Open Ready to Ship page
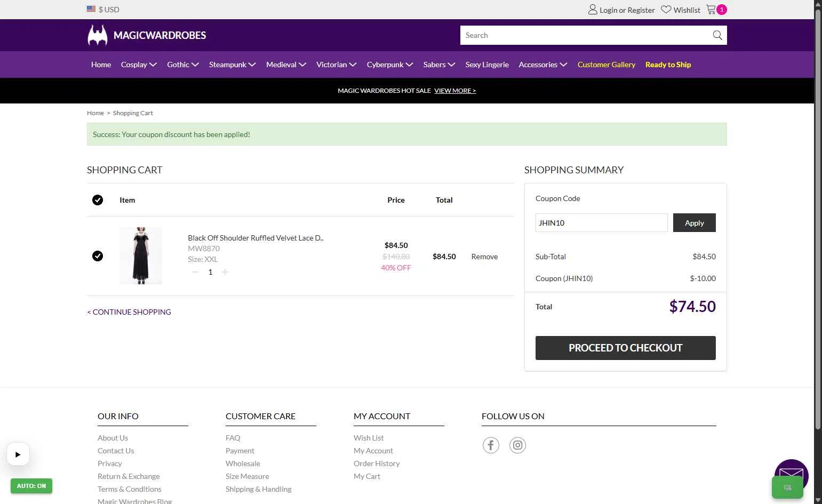Image resolution: width=822 pixels, height=504 pixels. 668,65
